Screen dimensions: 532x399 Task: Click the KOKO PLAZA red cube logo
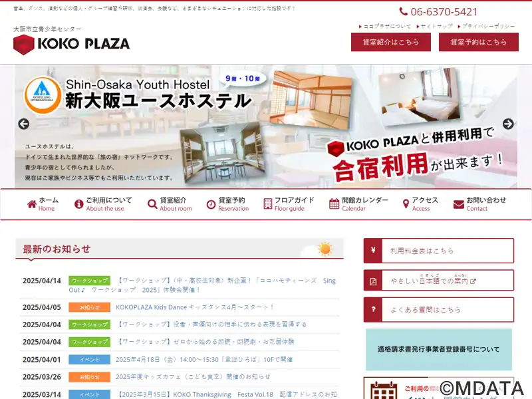24,45
